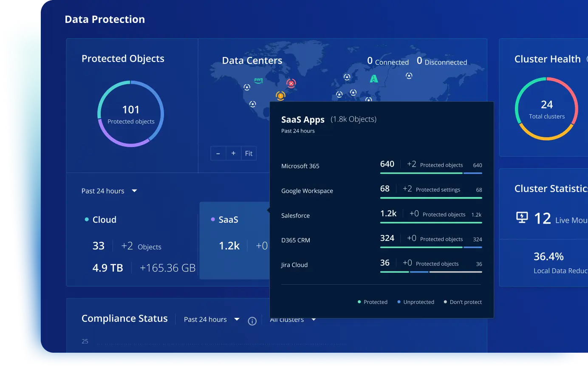The width and height of the screenshot is (588, 368).
Task: Click the Compliance Status heading
Action: [x=124, y=319]
